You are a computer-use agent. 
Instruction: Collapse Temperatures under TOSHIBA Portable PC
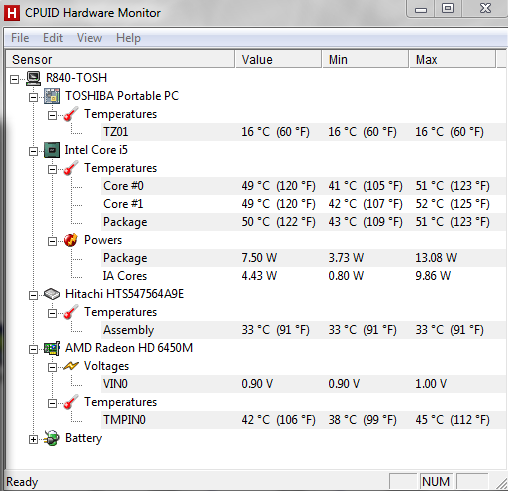tap(52, 115)
